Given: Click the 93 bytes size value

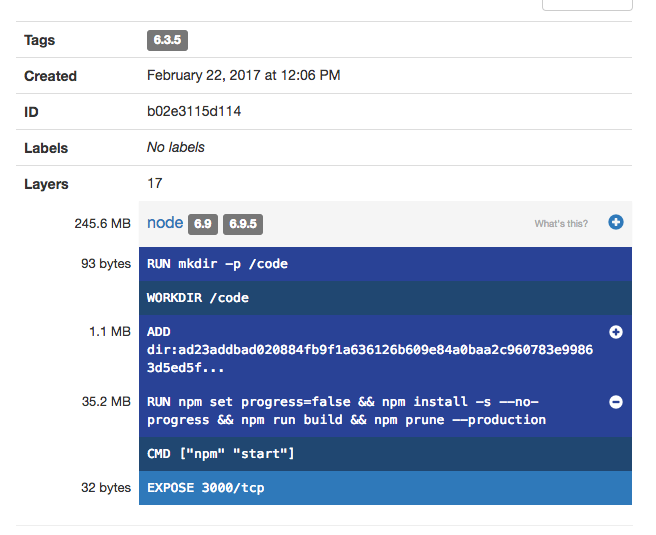Looking at the screenshot, I should (x=106, y=264).
